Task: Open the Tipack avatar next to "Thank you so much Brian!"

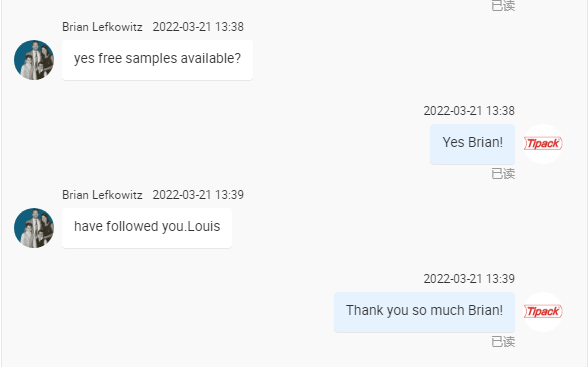Action: tap(543, 312)
